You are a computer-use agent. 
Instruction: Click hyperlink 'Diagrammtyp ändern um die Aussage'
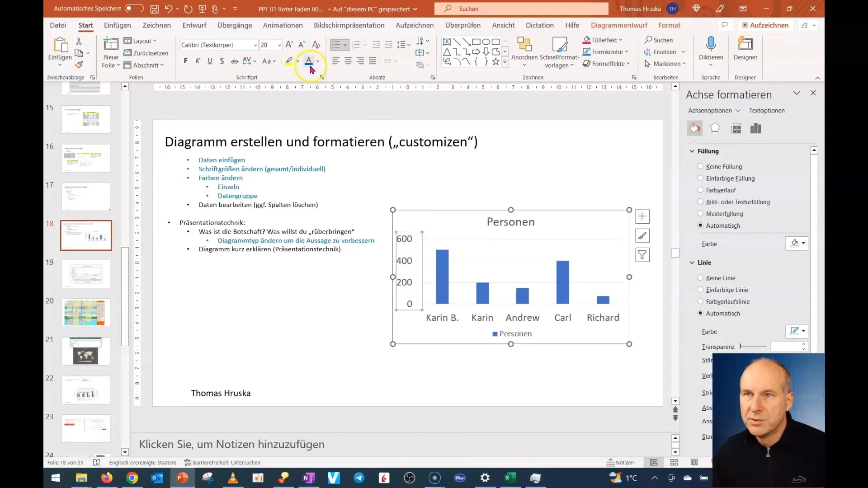[296, 240]
